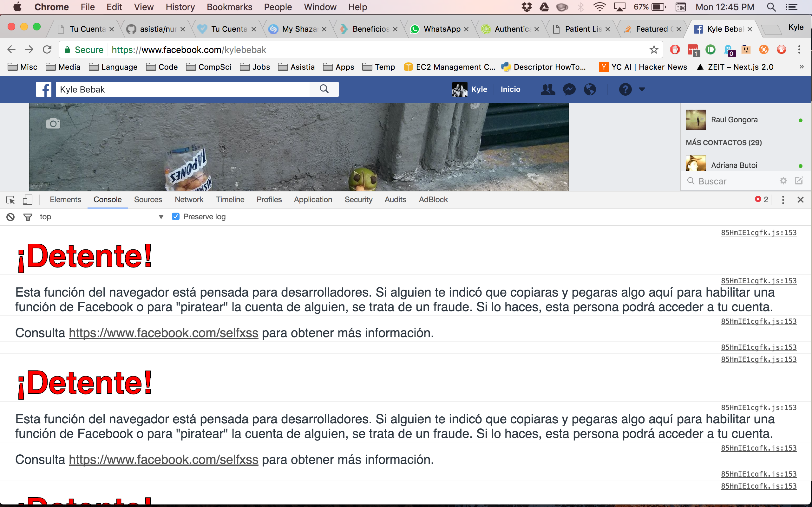Image resolution: width=812 pixels, height=507 pixels.
Task: Switch to the Network tab
Action: [189, 200]
